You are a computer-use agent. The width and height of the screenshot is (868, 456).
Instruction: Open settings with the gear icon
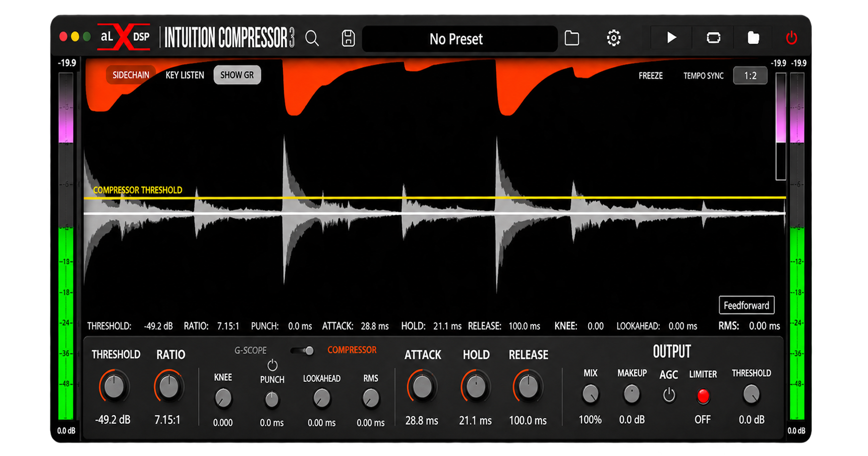tap(613, 38)
